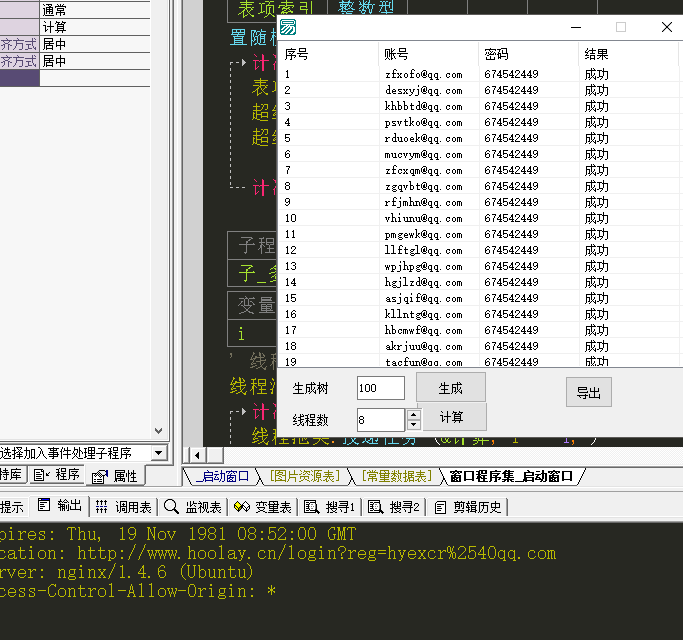The height and width of the screenshot is (640, 683).
Task: Click the 线程数 input field
Action: [380, 420]
